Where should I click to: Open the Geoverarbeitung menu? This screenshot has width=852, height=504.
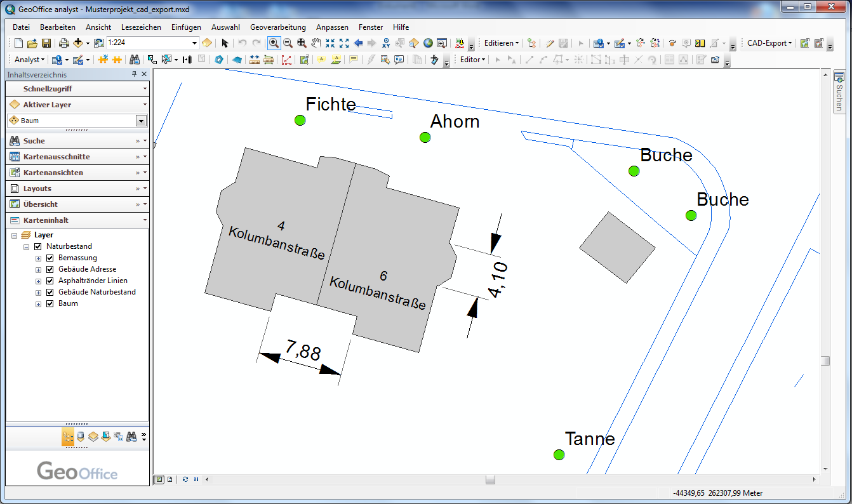tap(278, 27)
